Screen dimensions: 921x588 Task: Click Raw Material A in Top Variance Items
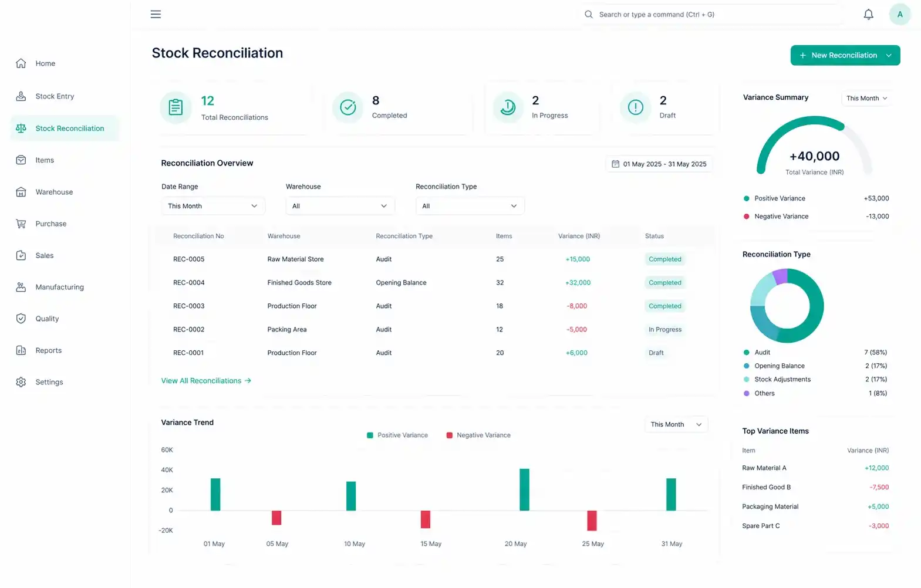click(764, 468)
